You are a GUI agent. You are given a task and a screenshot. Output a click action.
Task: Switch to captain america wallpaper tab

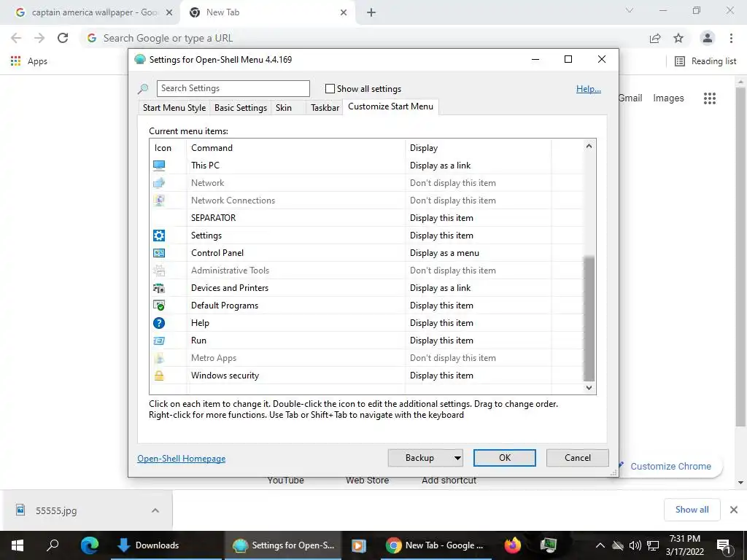pyautogui.click(x=94, y=12)
